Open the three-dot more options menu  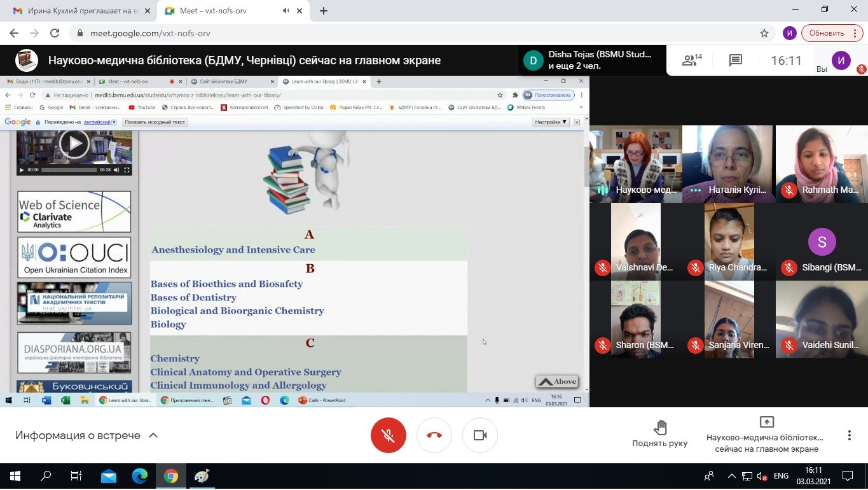tap(849, 435)
